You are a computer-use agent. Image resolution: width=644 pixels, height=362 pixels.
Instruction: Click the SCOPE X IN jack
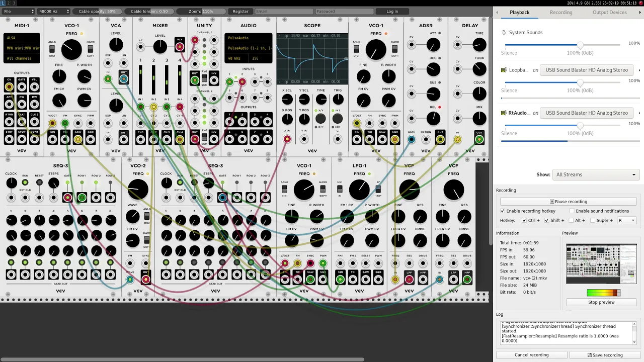pos(287,139)
